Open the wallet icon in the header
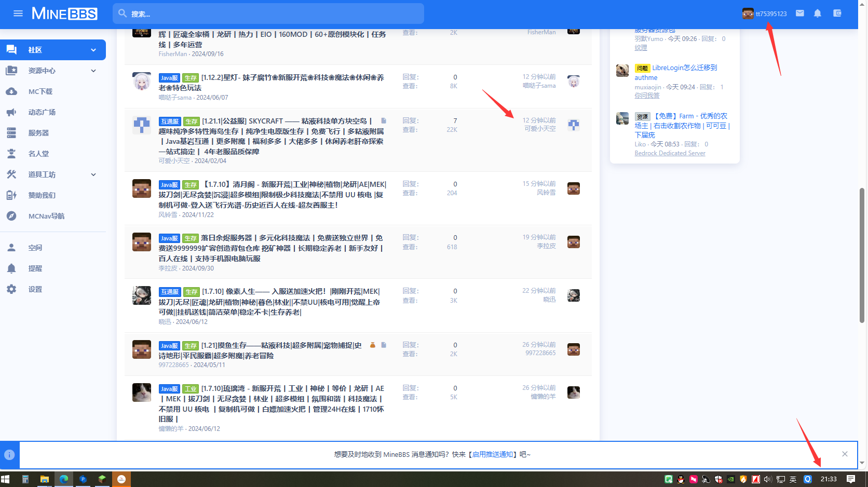 click(837, 13)
